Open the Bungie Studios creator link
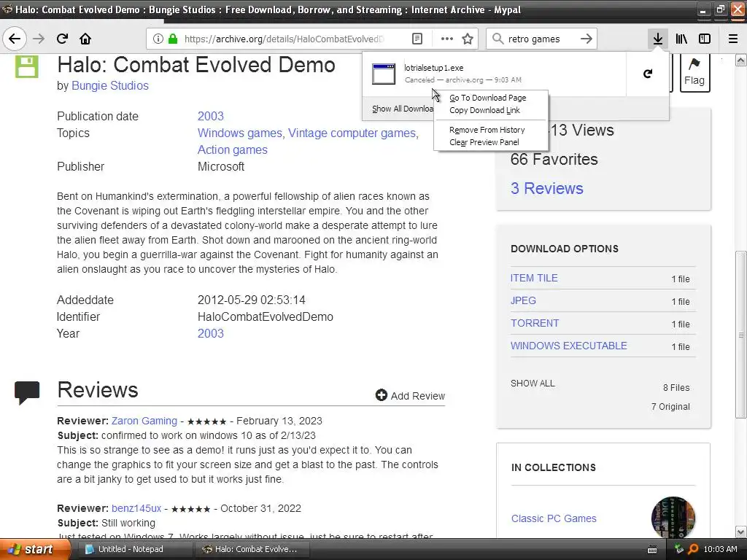This screenshot has height=560, width=747. click(x=110, y=86)
